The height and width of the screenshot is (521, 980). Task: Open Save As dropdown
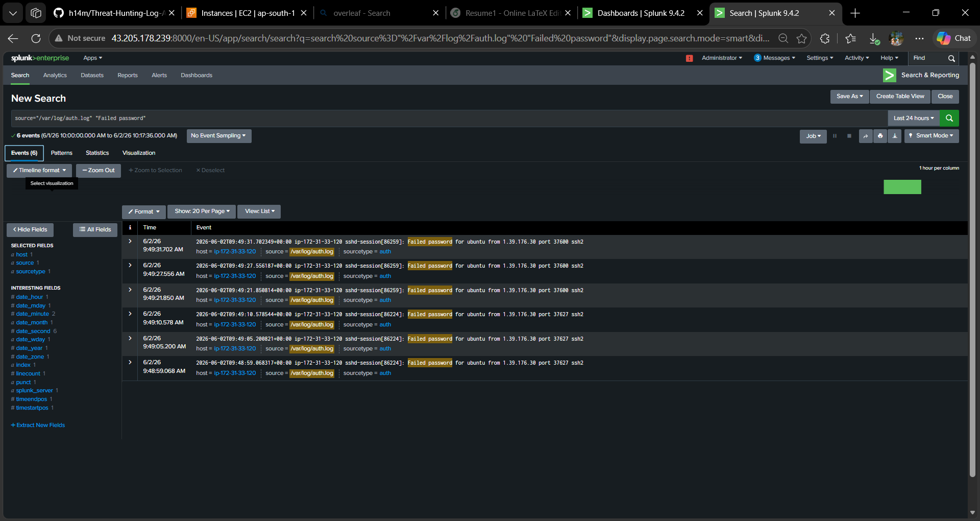pyautogui.click(x=849, y=97)
